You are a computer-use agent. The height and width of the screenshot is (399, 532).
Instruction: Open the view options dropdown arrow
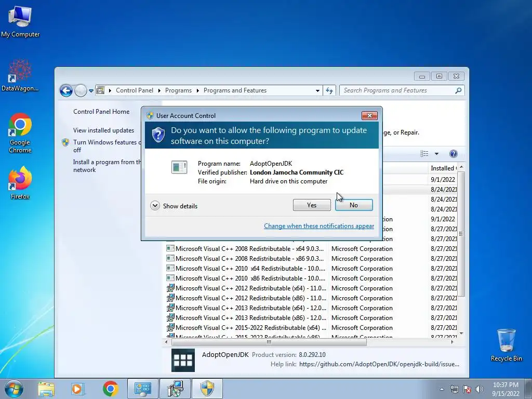pos(436,154)
